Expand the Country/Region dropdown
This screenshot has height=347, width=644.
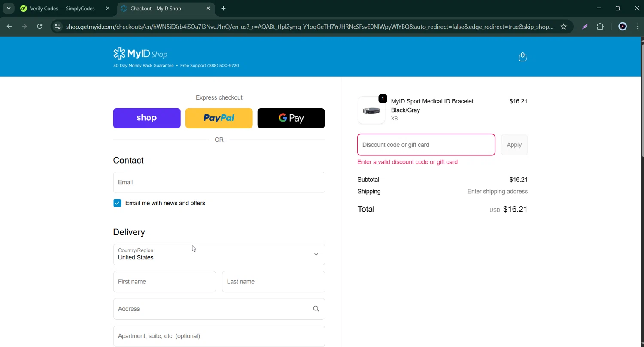coord(219,254)
